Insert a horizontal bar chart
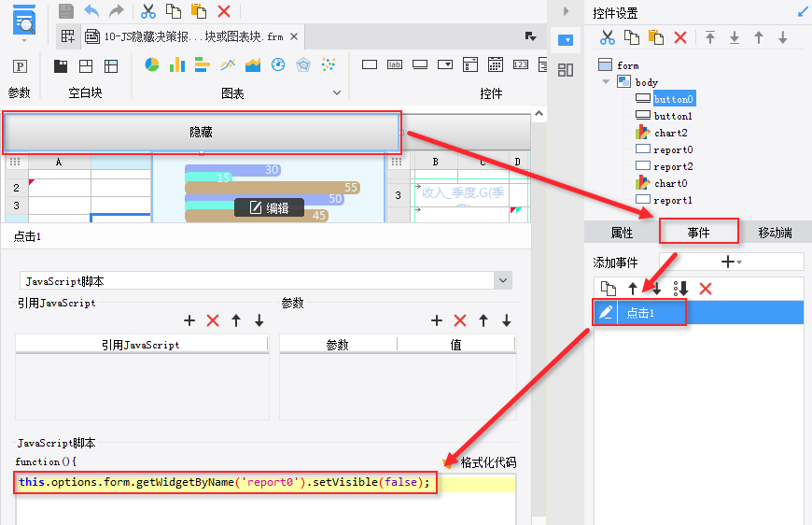 pyautogui.click(x=202, y=64)
